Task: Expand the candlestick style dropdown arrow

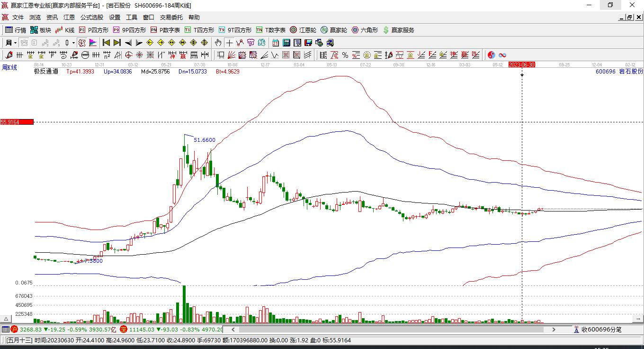Action: (x=73, y=43)
